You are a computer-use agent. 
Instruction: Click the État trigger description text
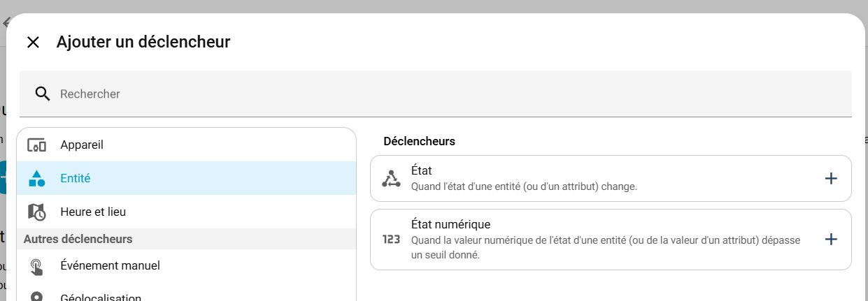pyautogui.click(x=524, y=186)
